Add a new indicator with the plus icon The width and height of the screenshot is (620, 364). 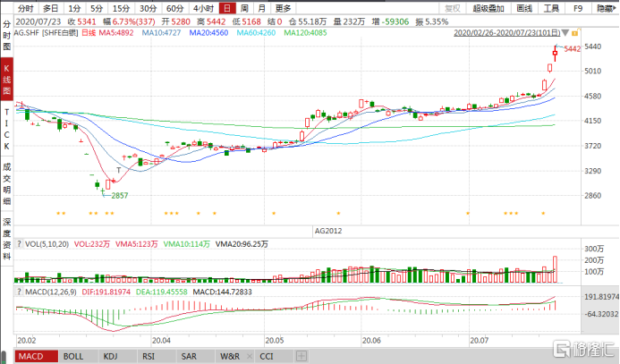pyautogui.click(x=301, y=356)
